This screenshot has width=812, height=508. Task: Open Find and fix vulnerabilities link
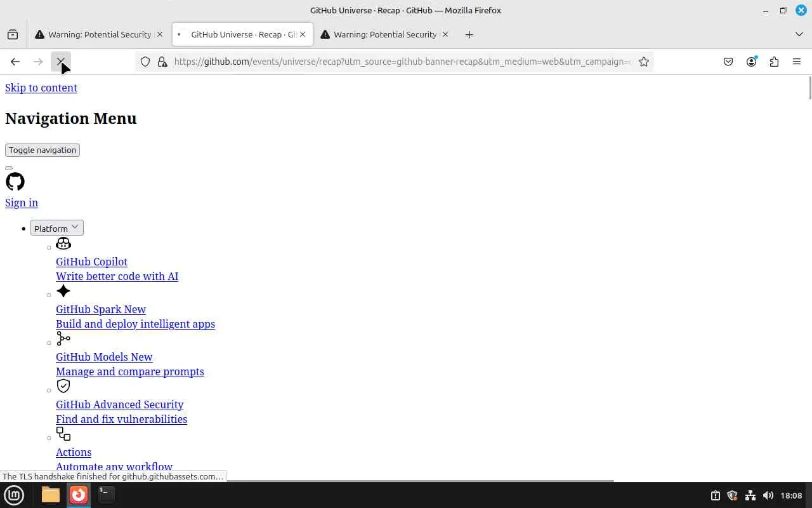pos(121,419)
